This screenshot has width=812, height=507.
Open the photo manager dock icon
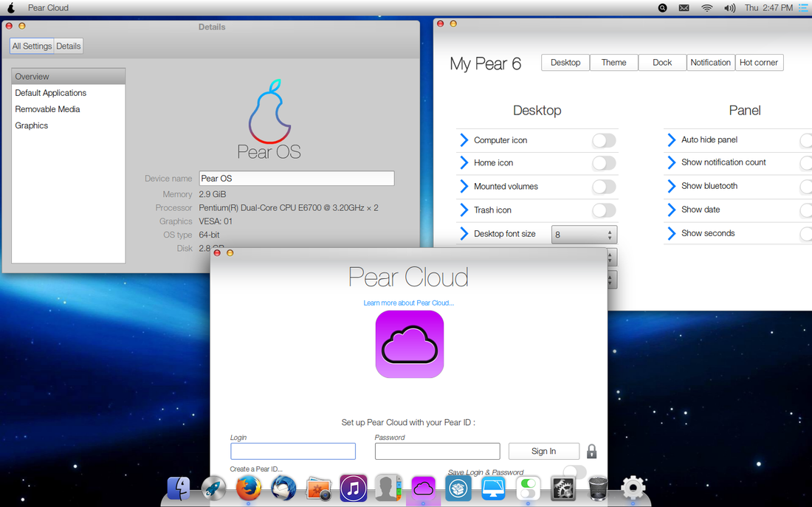(318, 489)
